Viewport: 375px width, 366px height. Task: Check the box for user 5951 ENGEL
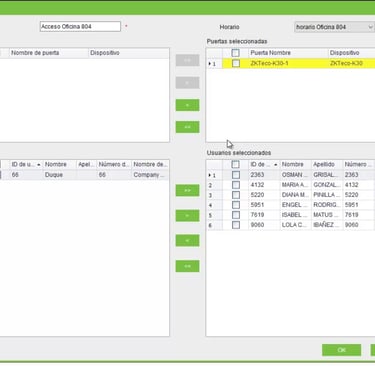(x=236, y=205)
